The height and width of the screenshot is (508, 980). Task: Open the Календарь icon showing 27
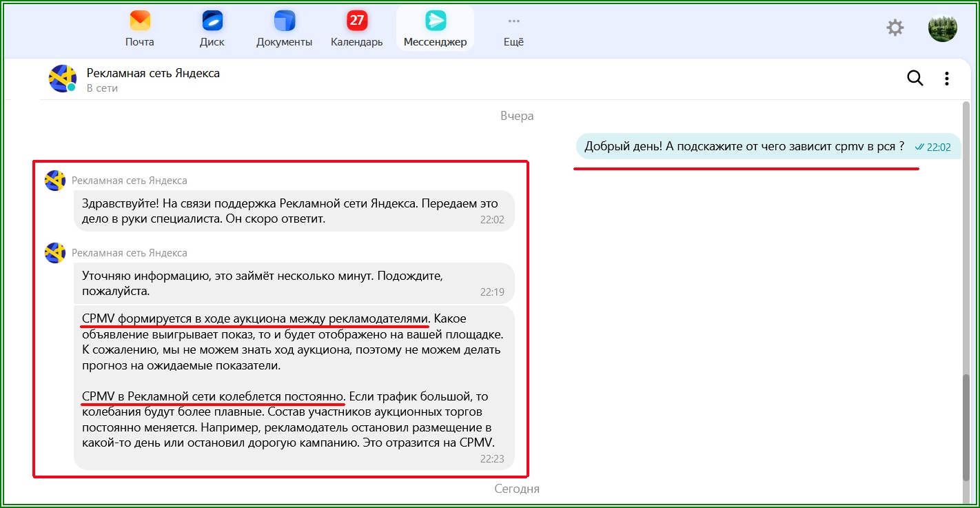[356, 21]
